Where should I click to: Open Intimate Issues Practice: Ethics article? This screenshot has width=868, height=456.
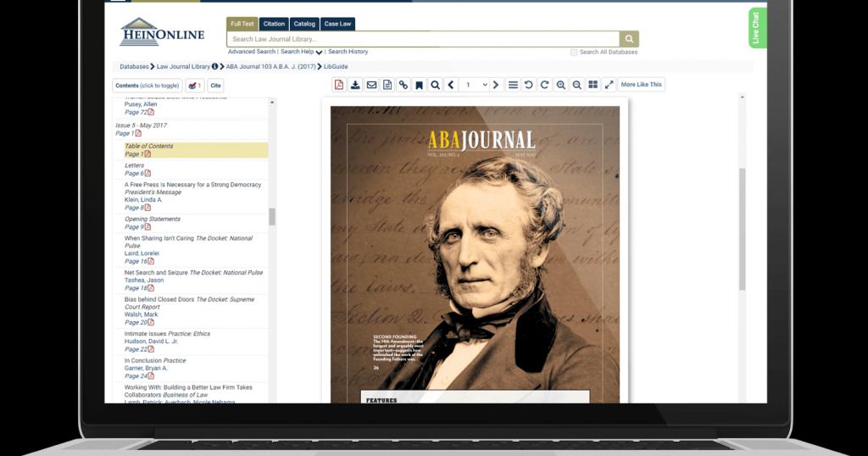click(x=167, y=334)
